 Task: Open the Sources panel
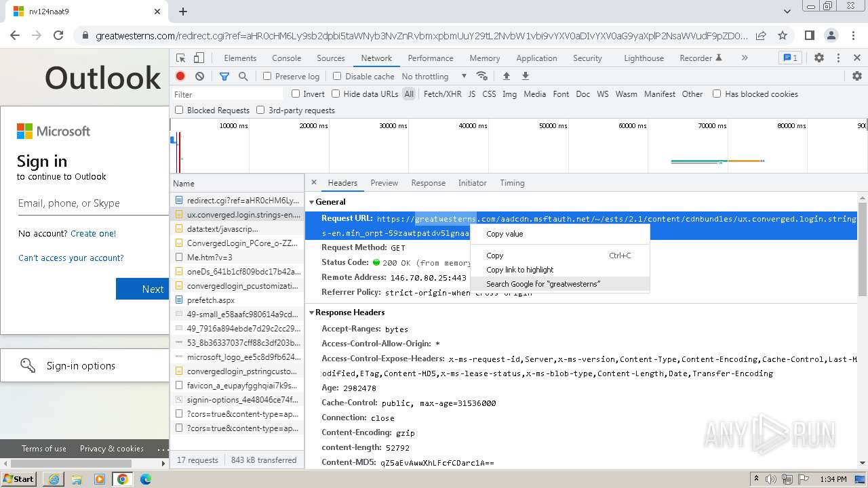[x=331, y=58]
